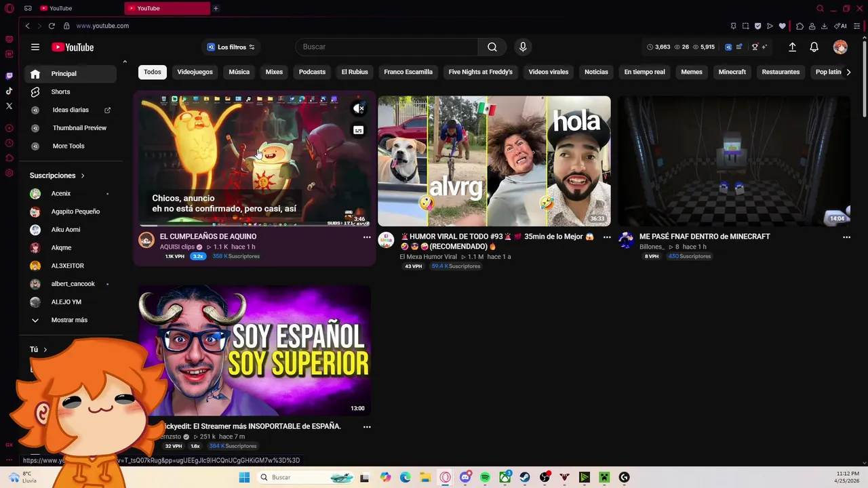Open options menu for ME PASÉ FNAF video
This screenshot has width=868, height=488.
(x=846, y=237)
